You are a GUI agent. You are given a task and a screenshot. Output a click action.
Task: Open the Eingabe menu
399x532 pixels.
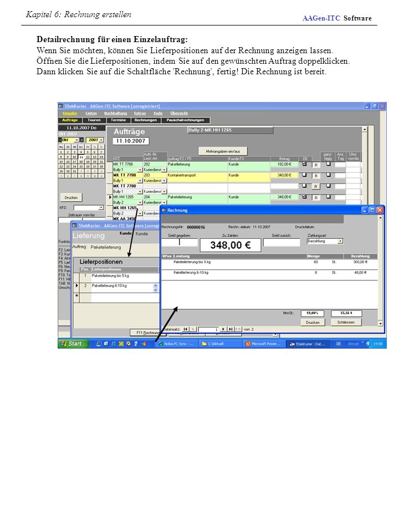pos(70,113)
